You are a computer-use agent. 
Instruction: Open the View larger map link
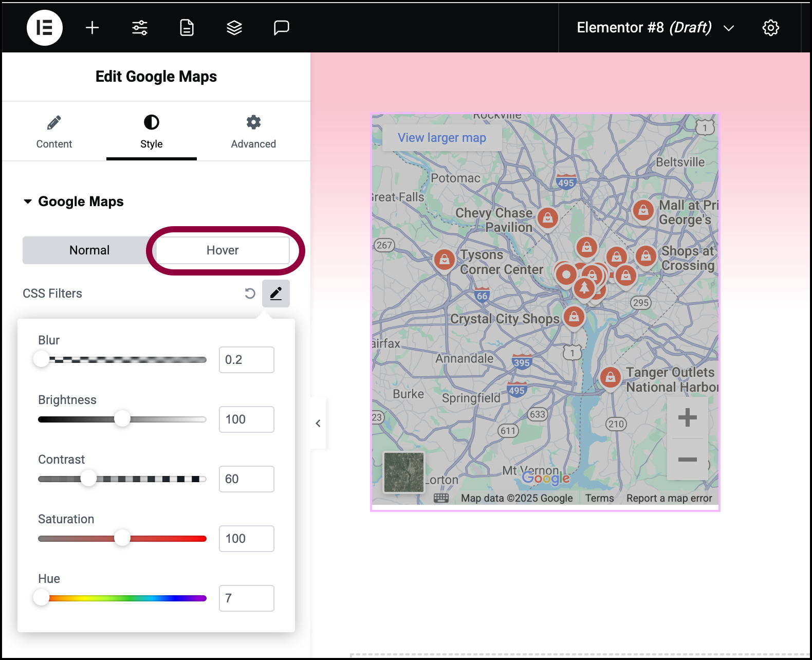click(442, 138)
